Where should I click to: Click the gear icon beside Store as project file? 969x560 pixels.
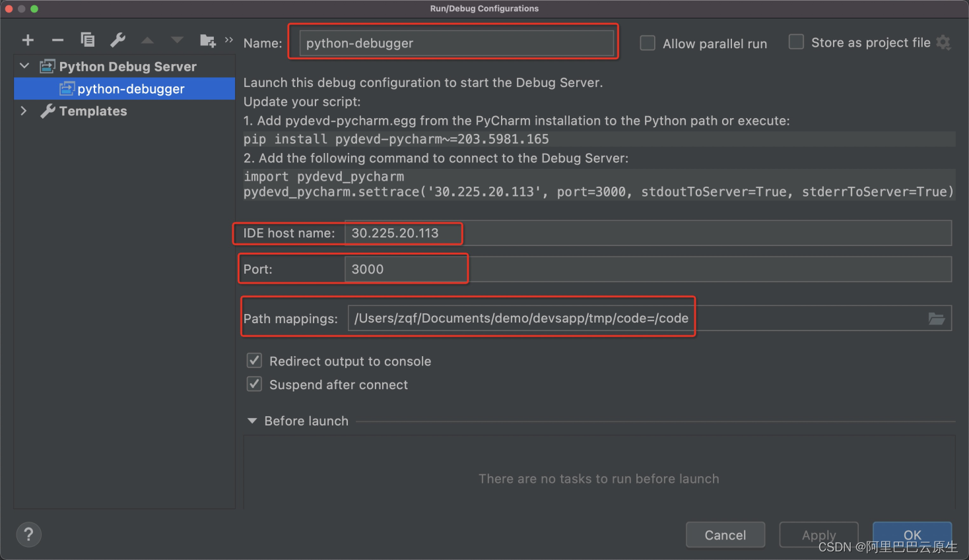tap(944, 43)
